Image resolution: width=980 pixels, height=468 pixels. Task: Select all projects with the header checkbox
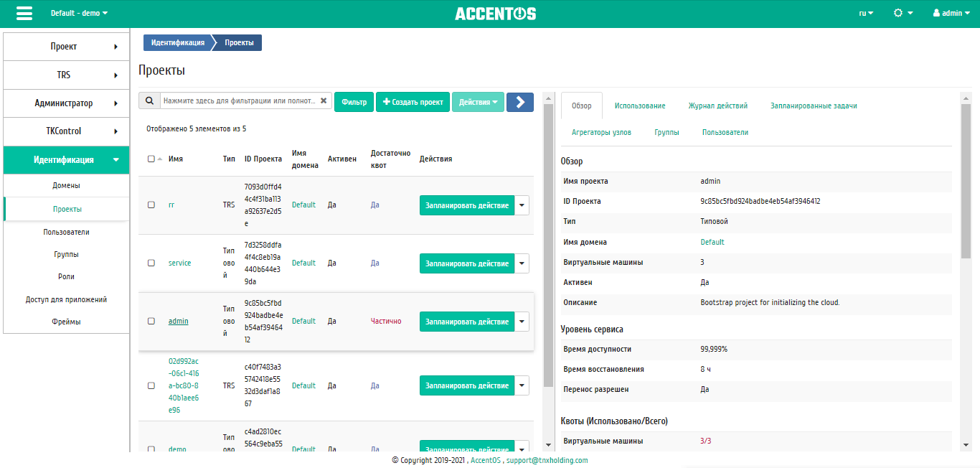pyautogui.click(x=151, y=159)
